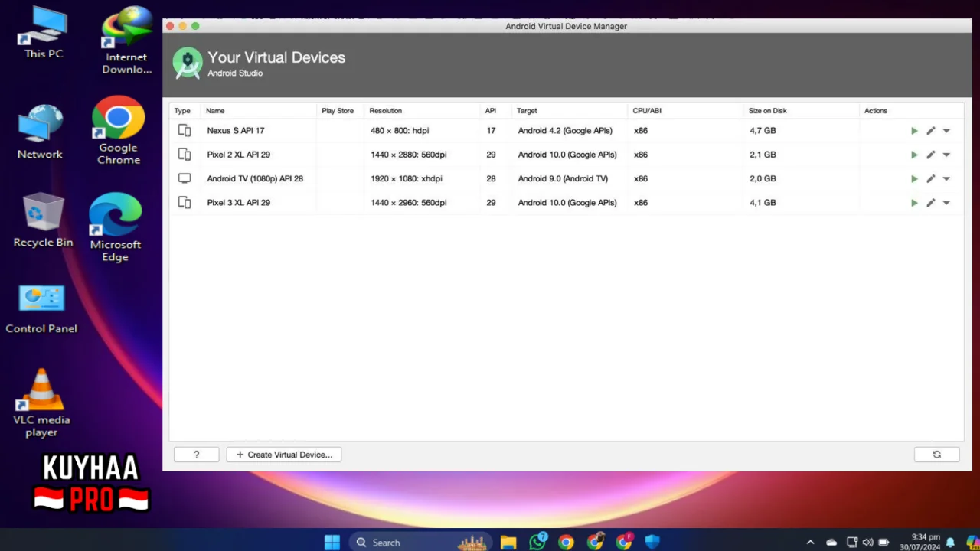Click the 480 × 800: hdpi resolution cell
The width and height of the screenshot is (980, 551).
[400, 131]
